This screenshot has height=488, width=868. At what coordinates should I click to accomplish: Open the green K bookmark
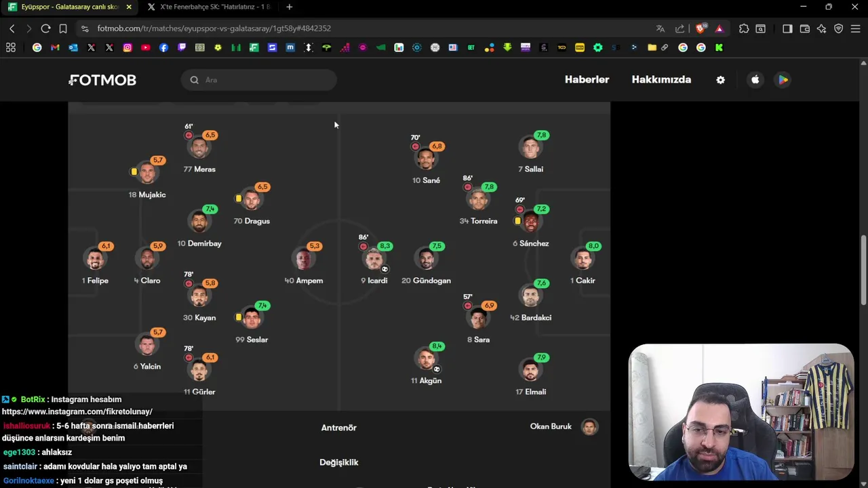(719, 47)
